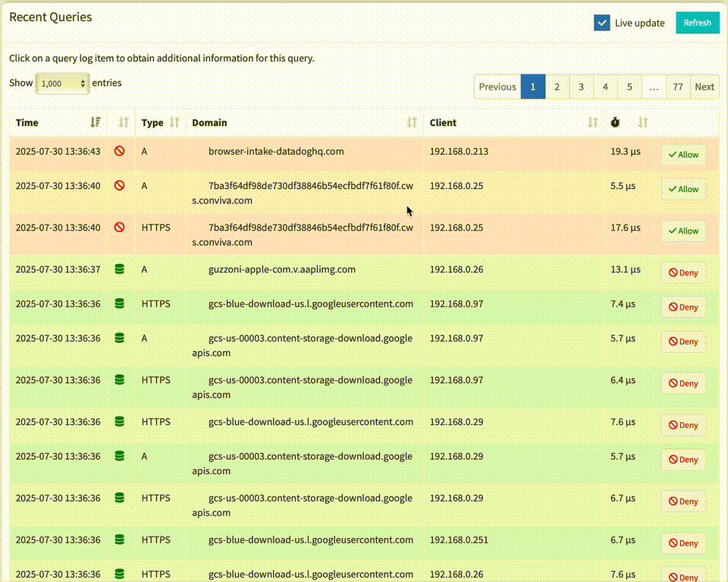
Task: Deny googleusercontent query from 192.168.0.97
Action: coord(683,307)
